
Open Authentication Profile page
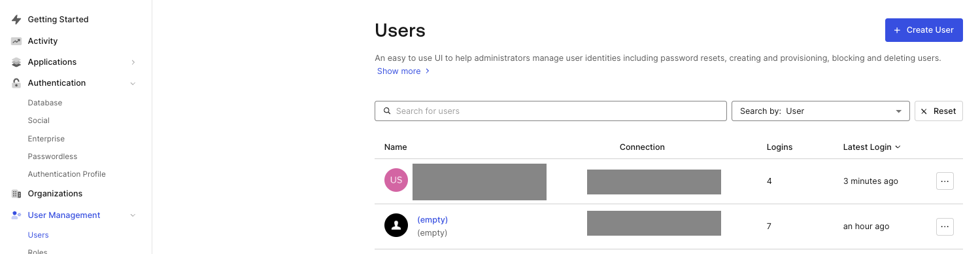point(67,174)
